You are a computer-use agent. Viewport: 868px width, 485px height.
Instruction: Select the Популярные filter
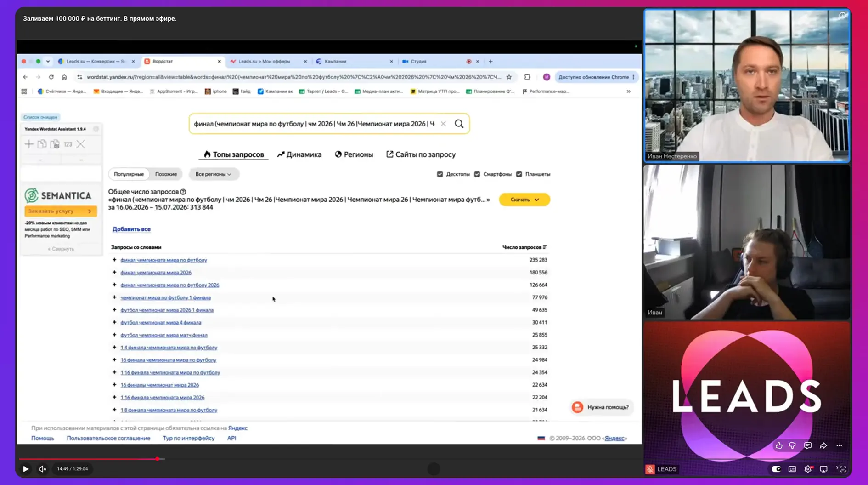coord(129,174)
